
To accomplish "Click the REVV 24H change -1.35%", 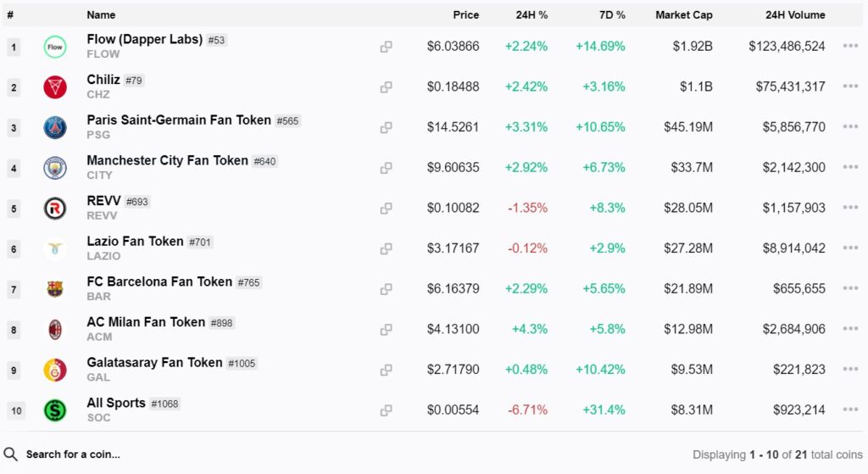I will tap(527, 208).
